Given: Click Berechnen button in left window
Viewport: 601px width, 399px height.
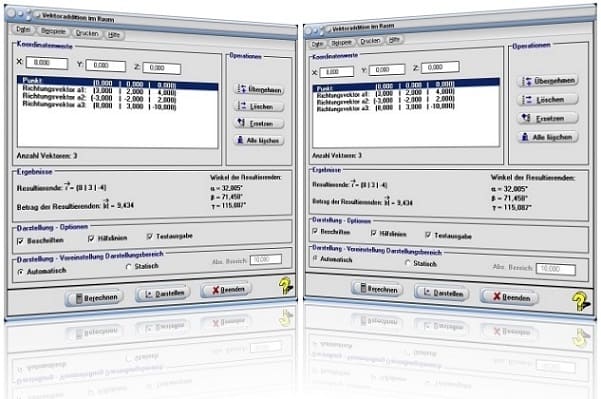Looking at the screenshot, I should (x=94, y=298).
